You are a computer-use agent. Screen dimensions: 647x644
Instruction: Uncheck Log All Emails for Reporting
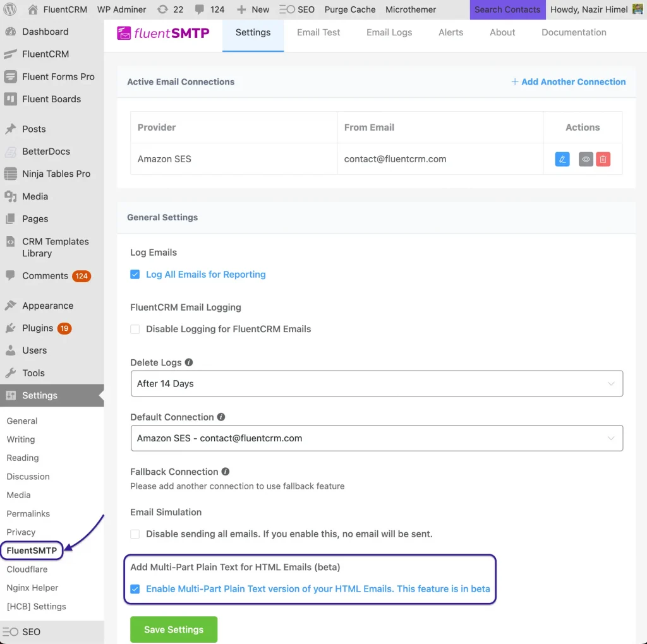tap(135, 275)
